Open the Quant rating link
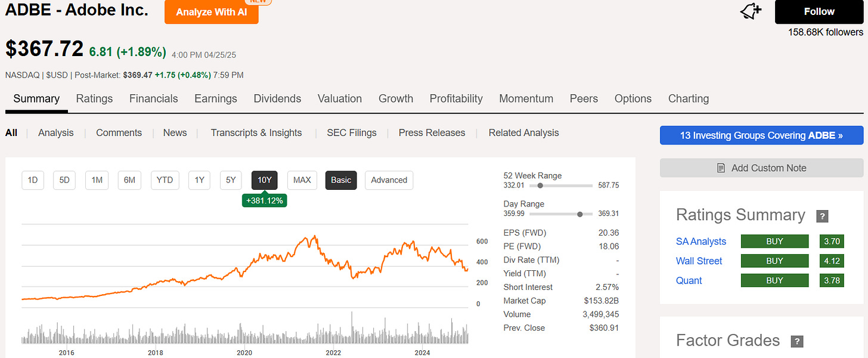Screen dimensions: 868x358 tap(689, 280)
